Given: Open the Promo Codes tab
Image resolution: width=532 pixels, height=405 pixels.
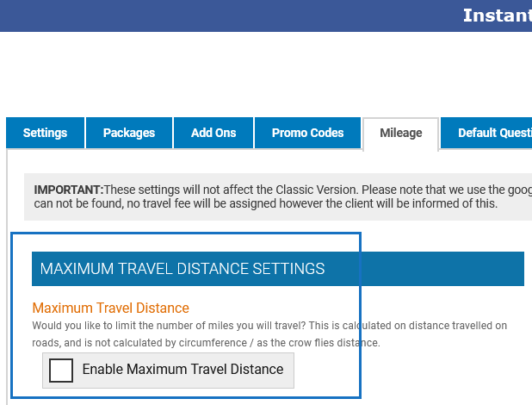Looking at the screenshot, I should [307, 134].
